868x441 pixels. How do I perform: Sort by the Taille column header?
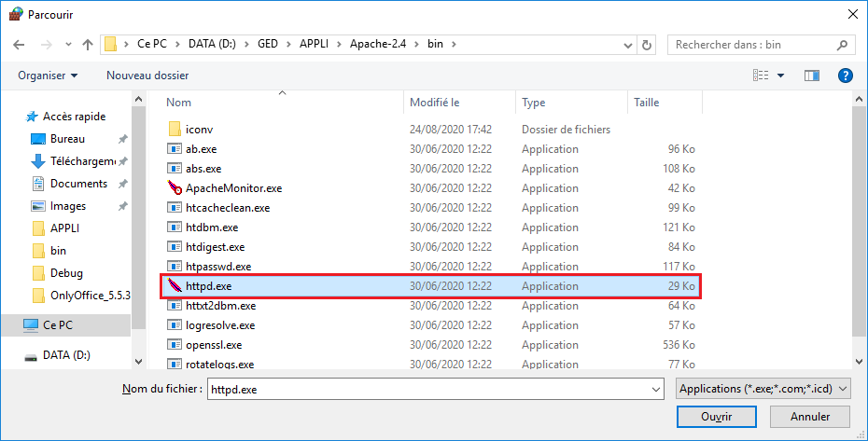coord(646,103)
